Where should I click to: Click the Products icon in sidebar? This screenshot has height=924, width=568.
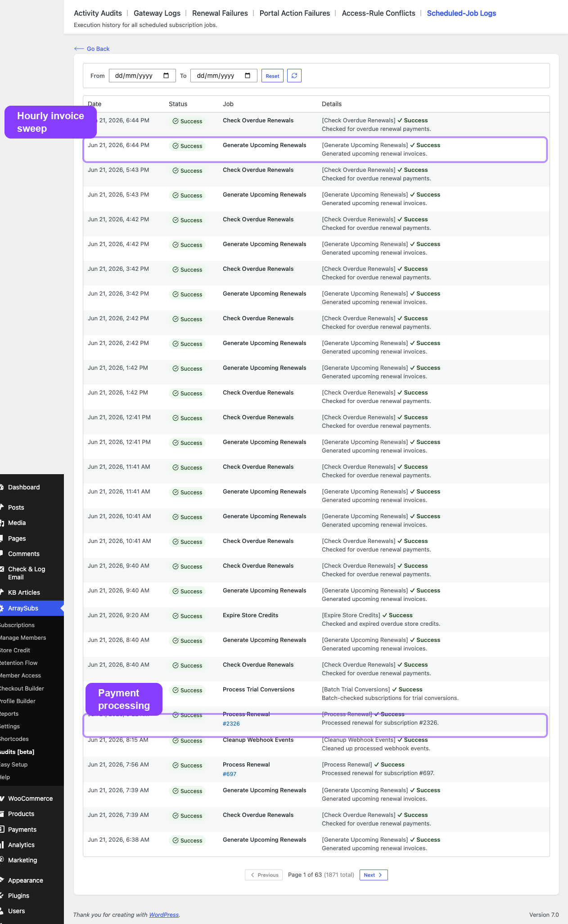pos(2,814)
